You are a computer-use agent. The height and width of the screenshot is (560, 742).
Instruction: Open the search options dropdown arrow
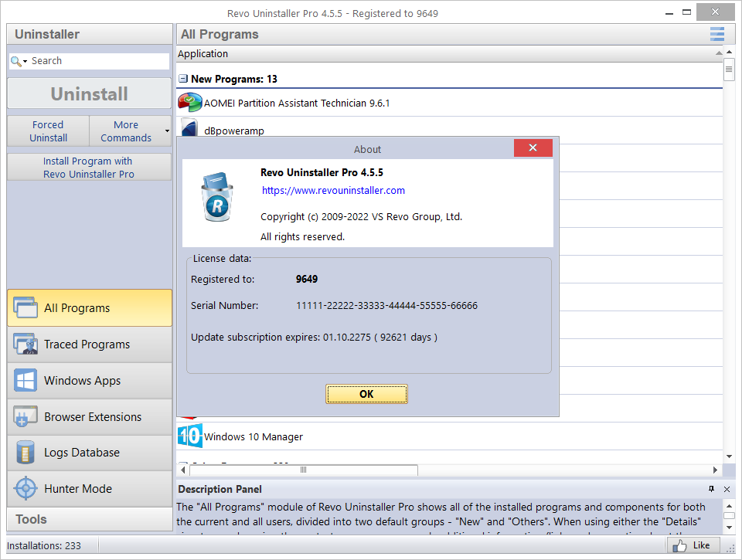tap(25, 62)
